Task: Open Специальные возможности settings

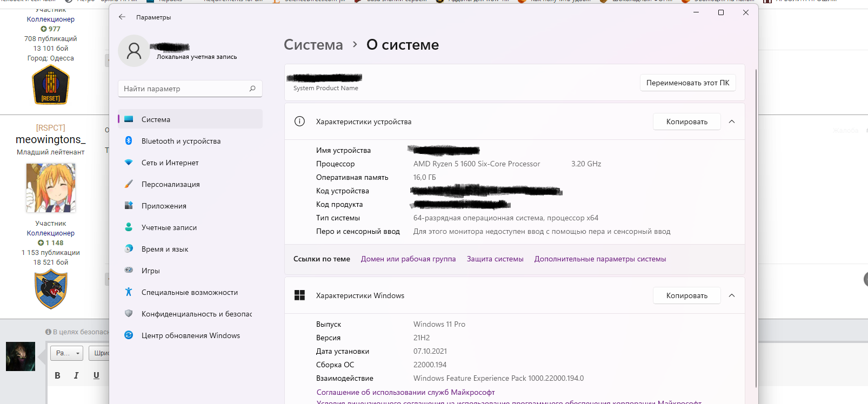Action: [x=190, y=292]
